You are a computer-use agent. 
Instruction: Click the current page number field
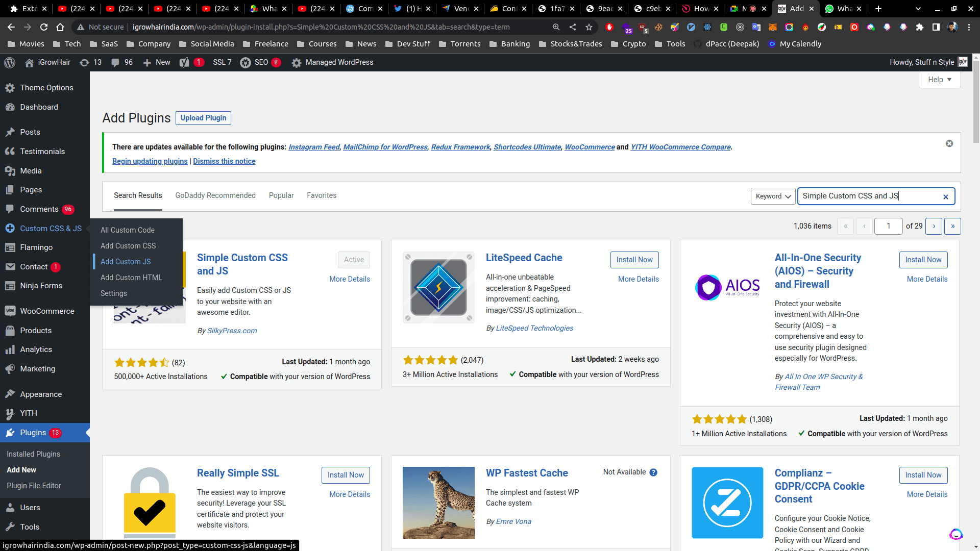pos(888,226)
